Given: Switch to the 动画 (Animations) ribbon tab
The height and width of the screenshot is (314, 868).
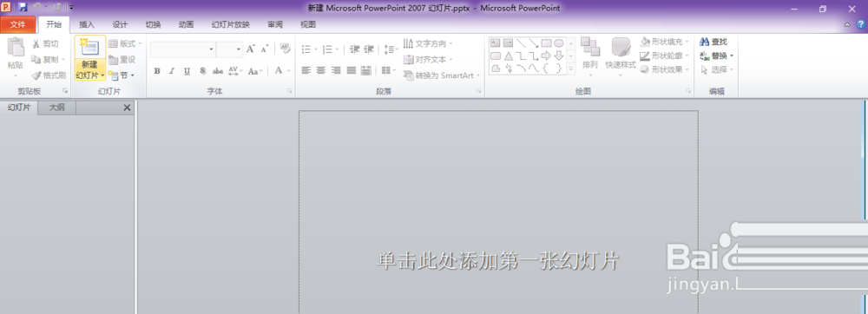Looking at the screenshot, I should (x=186, y=24).
